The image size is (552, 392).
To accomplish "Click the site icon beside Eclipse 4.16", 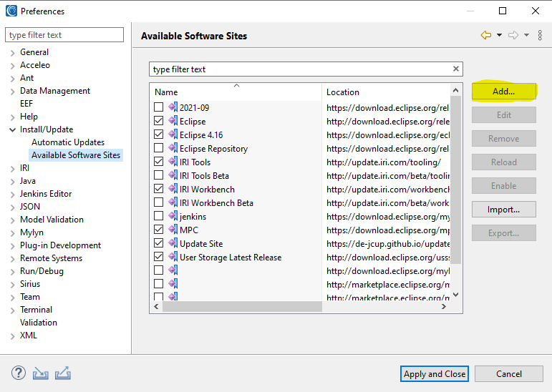I will (x=173, y=134).
